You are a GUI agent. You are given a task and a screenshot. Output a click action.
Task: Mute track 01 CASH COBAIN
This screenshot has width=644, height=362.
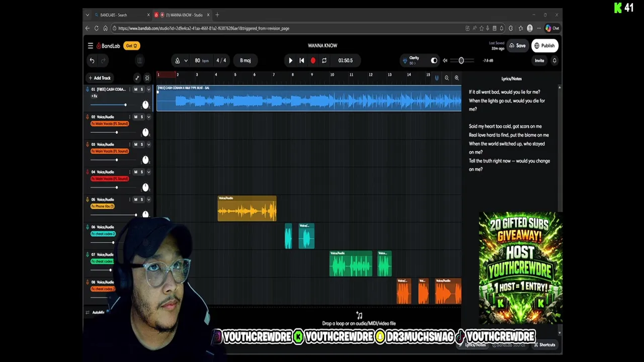[135, 89]
